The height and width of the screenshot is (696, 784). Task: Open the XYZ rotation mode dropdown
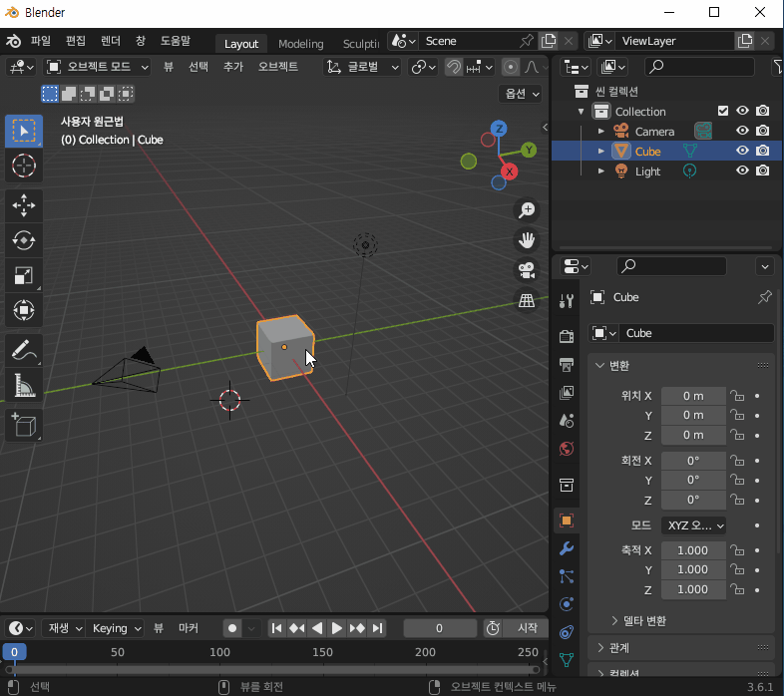click(693, 525)
